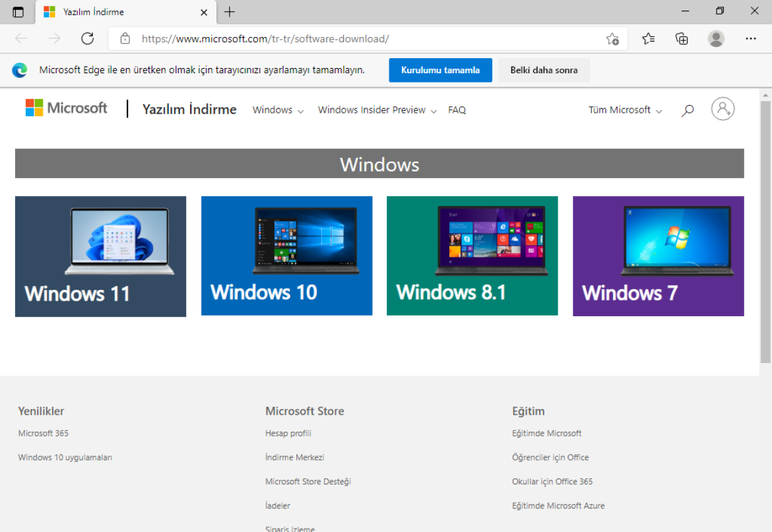Open the Collections icon
772x532 pixels.
pos(682,38)
